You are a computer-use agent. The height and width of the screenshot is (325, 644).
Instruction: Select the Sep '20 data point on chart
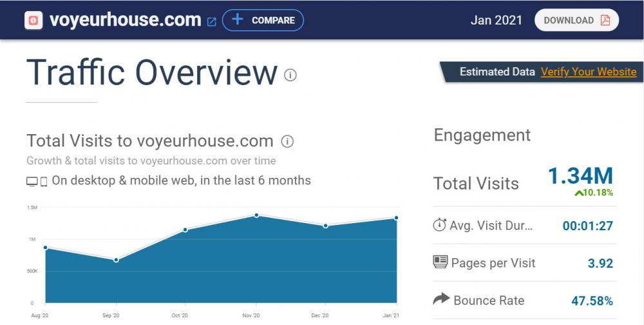116,260
